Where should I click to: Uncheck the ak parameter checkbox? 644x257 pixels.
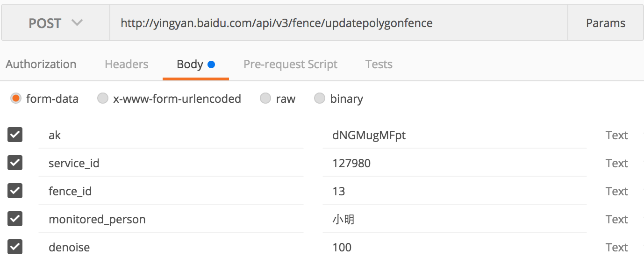tap(15, 135)
